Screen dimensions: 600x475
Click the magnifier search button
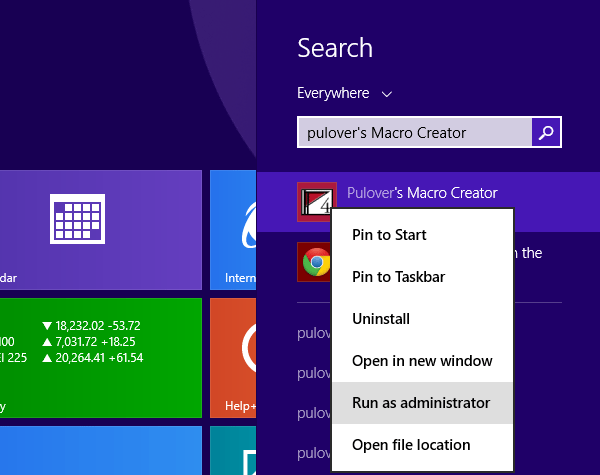coord(546,132)
